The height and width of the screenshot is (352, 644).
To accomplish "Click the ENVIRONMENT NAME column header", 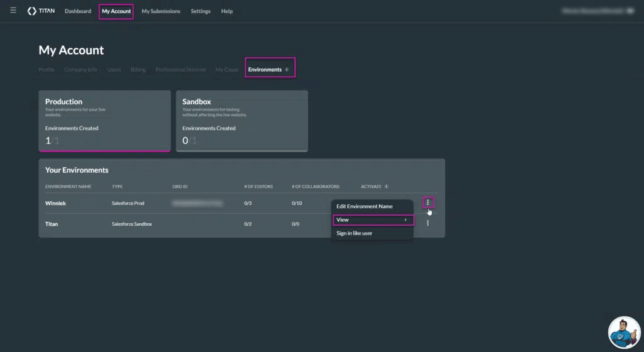I will click(68, 186).
